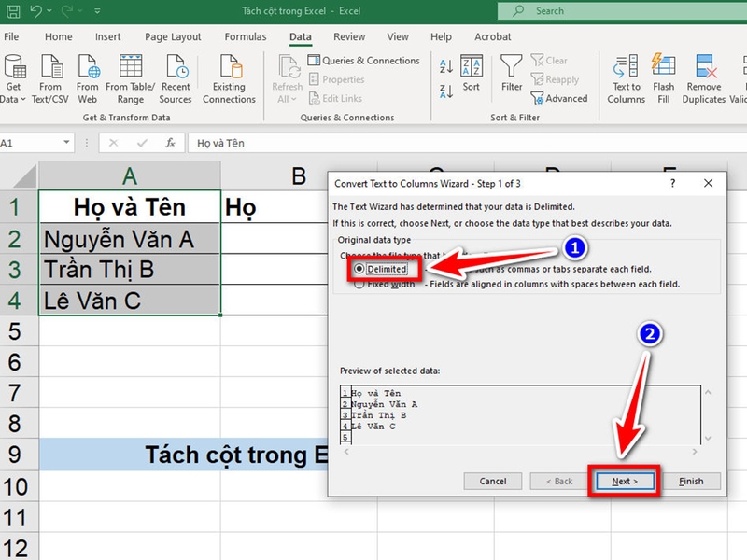Switch to the Formulas tab
This screenshot has height=560, width=747.
tap(246, 36)
